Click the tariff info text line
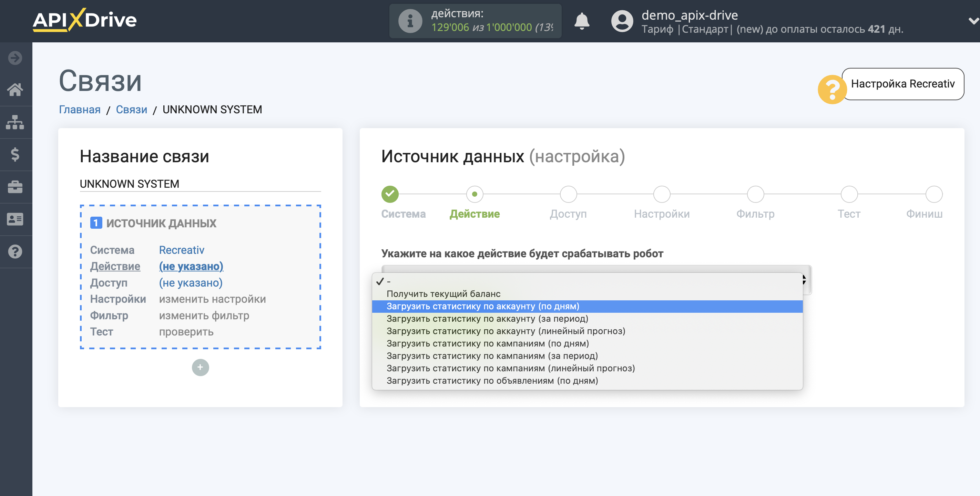Image resolution: width=980 pixels, height=496 pixels. click(x=772, y=29)
